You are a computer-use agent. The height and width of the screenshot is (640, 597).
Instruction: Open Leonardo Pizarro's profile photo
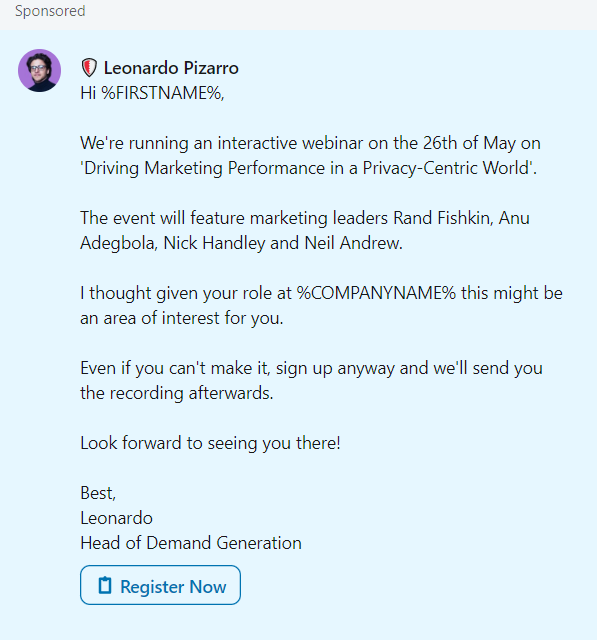point(40,71)
